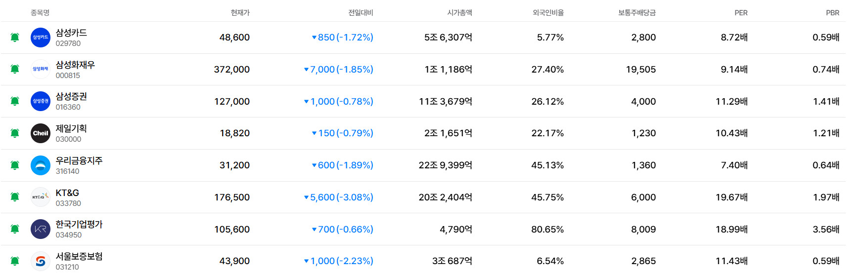
Task: Sort by the 시가총액 column header
Action: [x=459, y=13]
